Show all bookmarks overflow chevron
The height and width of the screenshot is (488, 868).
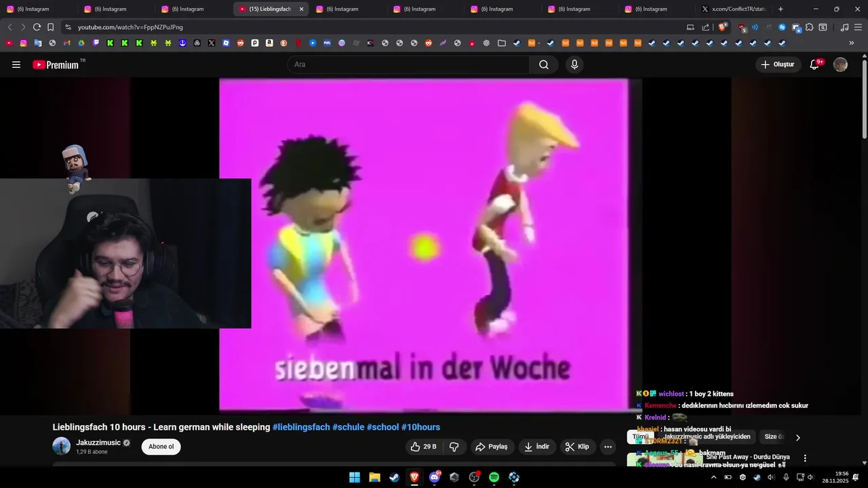pos(852,43)
